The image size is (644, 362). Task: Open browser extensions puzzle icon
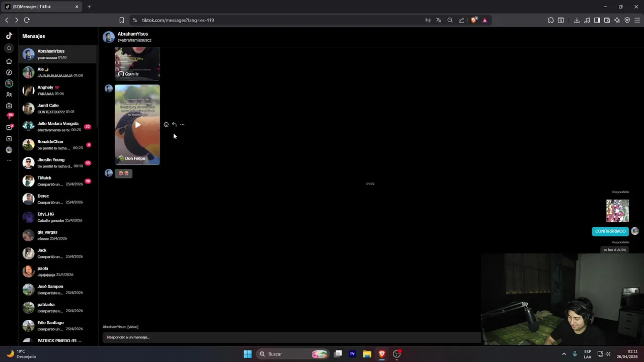tap(550, 20)
